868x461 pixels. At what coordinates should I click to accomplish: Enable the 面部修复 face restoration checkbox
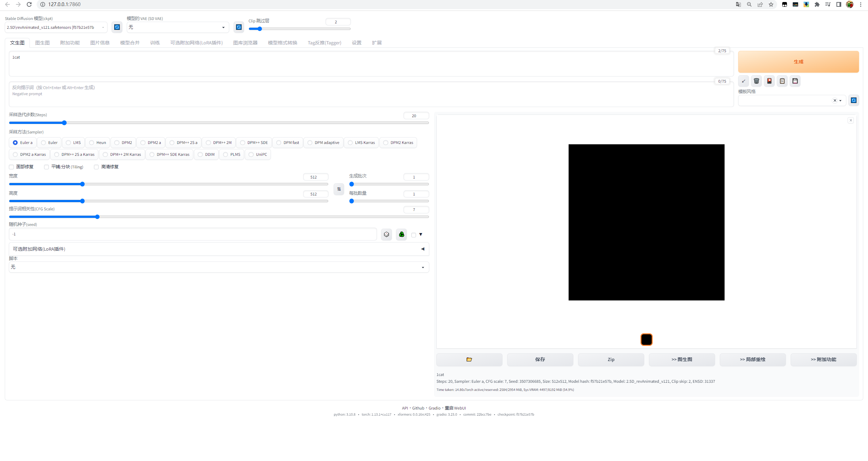[12, 167]
